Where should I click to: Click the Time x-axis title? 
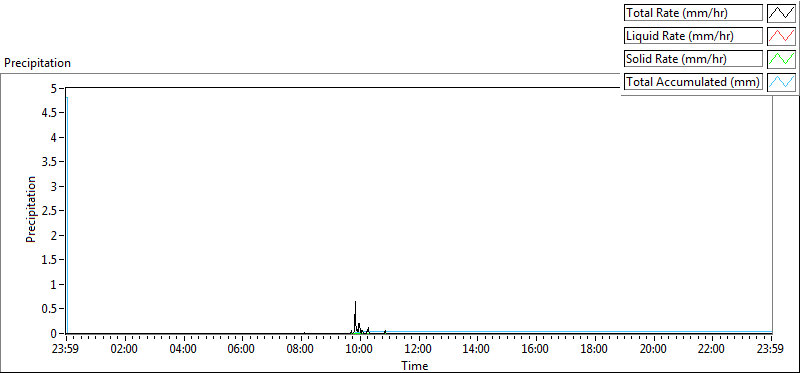click(415, 365)
